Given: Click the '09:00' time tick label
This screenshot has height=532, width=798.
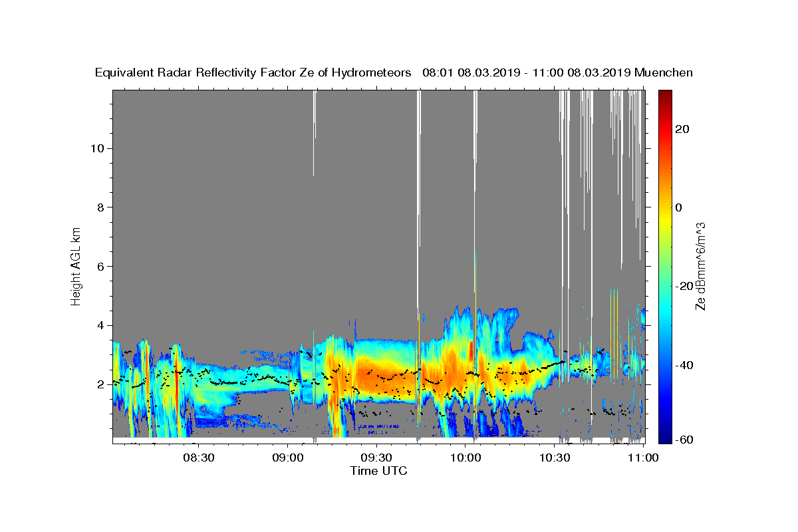Looking at the screenshot, I should click(288, 458).
